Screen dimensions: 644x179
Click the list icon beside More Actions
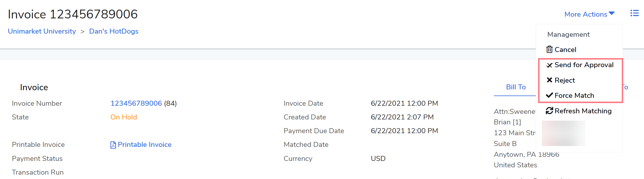pyautogui.click(x=634, y=13)
